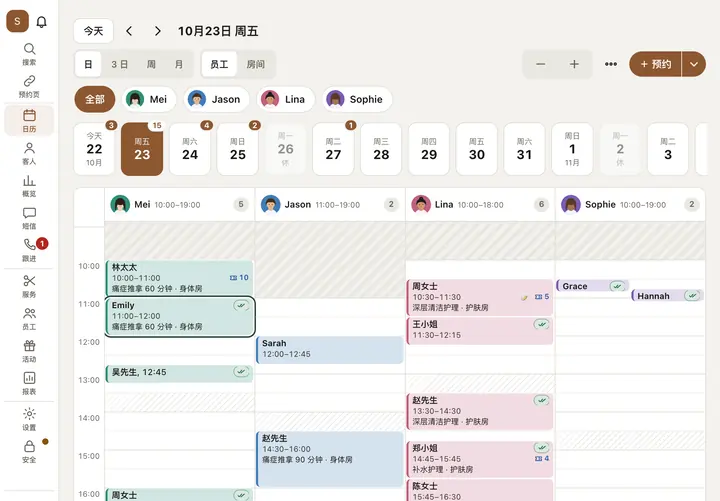The height and width of the screenshot is (501, 720).
Task: Switch to 3日 three-day view
Action: (119, 64)
